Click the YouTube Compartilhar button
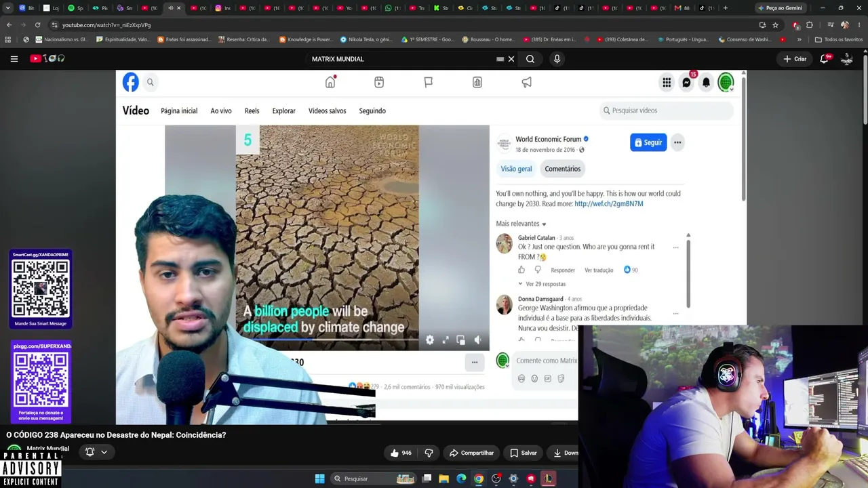This screenshot has height=488, width=868. 471,453
